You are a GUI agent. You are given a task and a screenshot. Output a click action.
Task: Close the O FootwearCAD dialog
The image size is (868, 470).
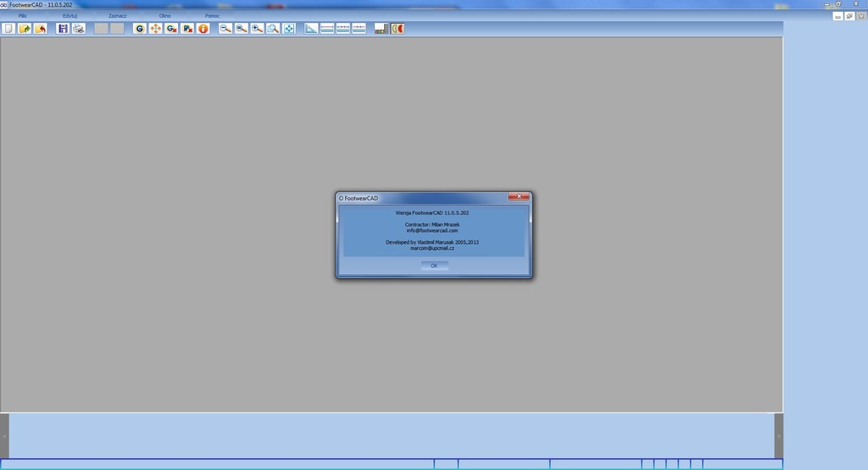[x=519, y=196]
